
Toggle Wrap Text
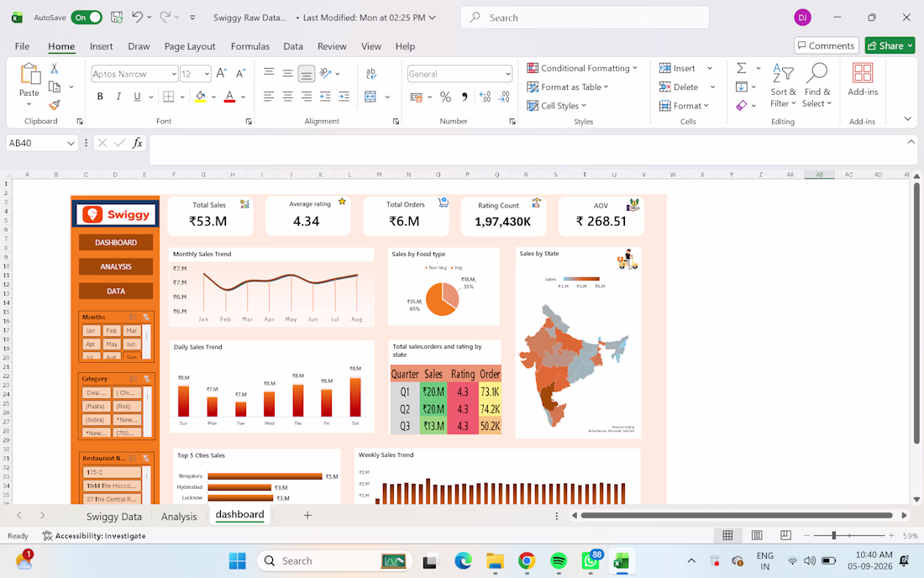tap(370, 74)
